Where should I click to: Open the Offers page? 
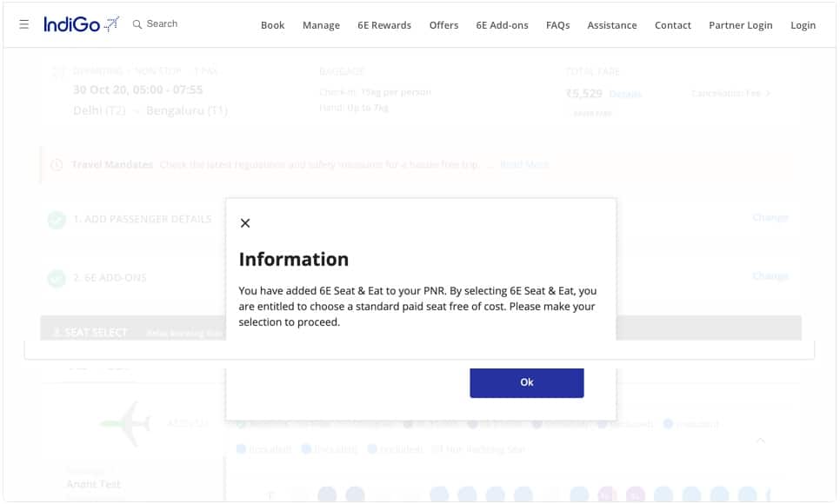(x=443, y=25)
